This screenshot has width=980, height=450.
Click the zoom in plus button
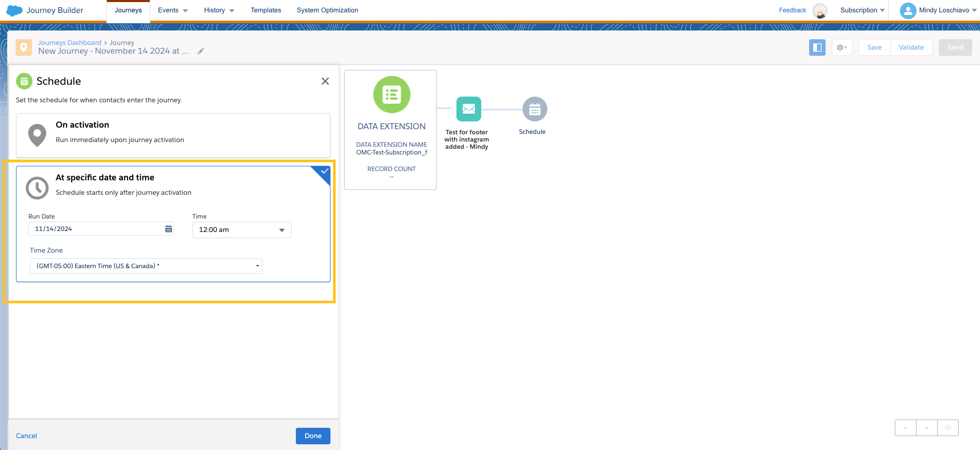tap(905, 428)
